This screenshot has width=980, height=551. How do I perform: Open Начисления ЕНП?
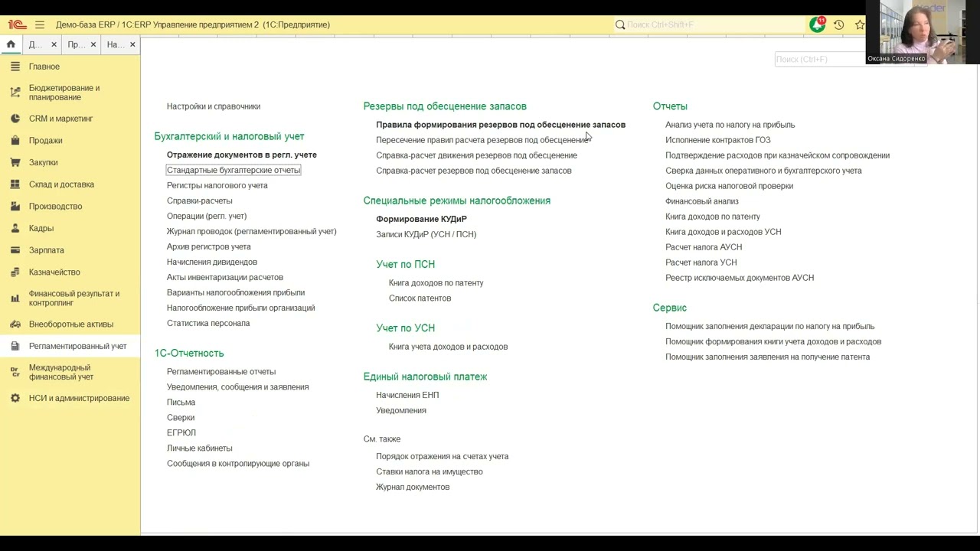coord(407,395)
